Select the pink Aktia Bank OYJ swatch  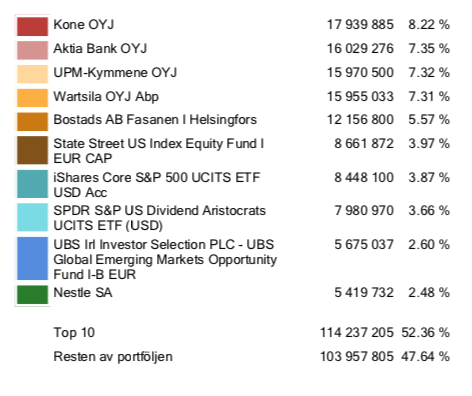point(32,50)
